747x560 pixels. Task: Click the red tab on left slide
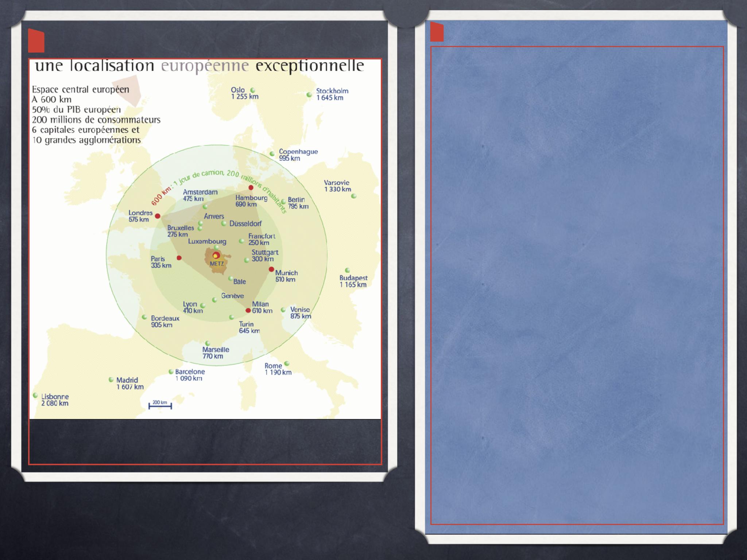(36, 41)
